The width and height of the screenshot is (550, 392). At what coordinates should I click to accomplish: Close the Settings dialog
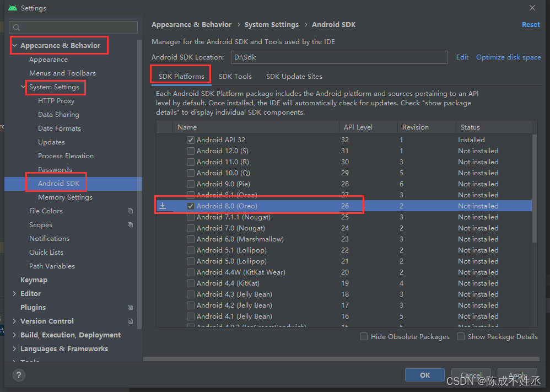[532, 8]
